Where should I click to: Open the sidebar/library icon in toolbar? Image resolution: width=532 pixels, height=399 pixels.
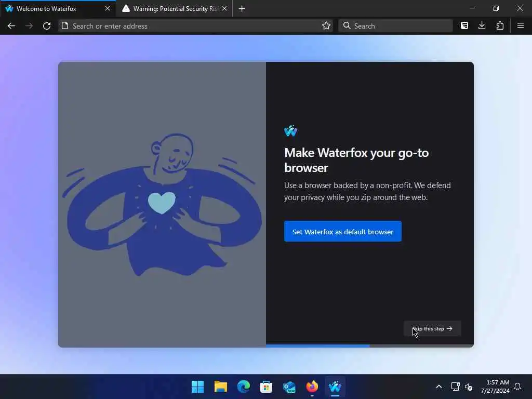[x=464, y=26]
